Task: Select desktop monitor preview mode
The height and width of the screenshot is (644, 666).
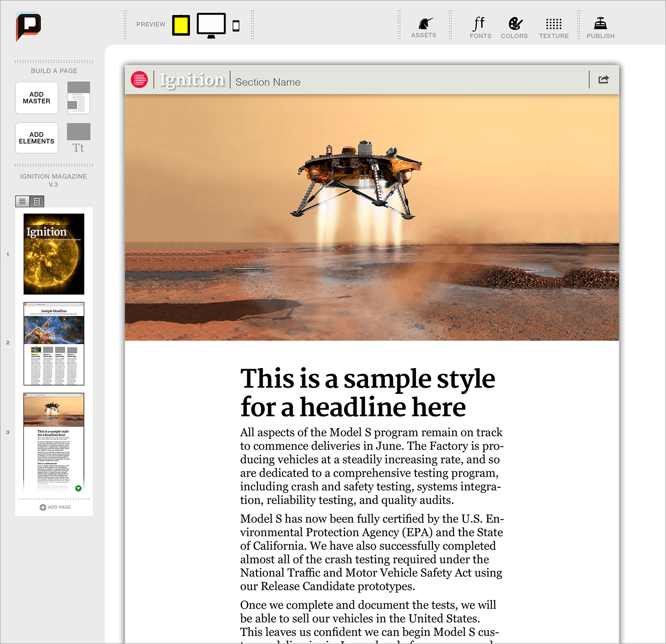Action: pos(211,25)
